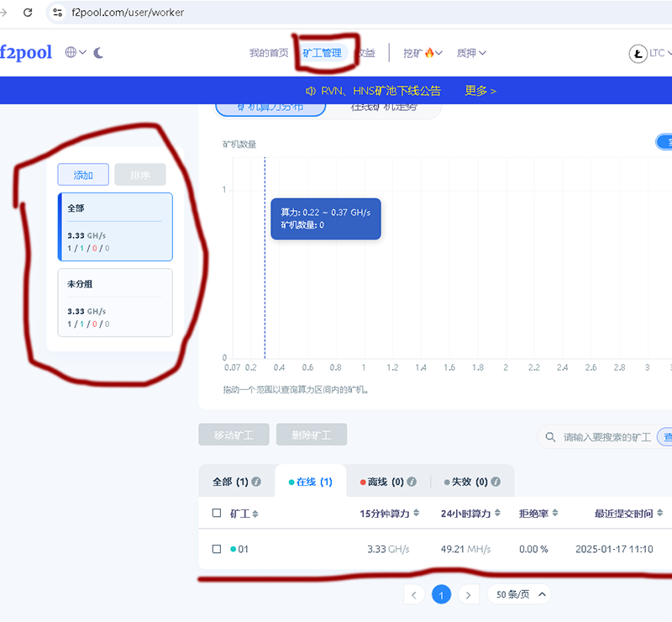
Task: Click the 添加 button to add group
Action: pos(83,175)
